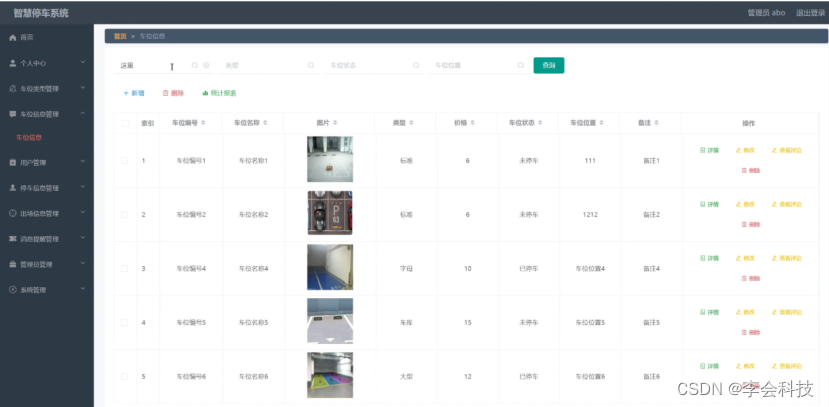The width and height of the screenshot is (829, 407).
Task: Expand 用户管理 with its chevron
Action: coord(82,162)
